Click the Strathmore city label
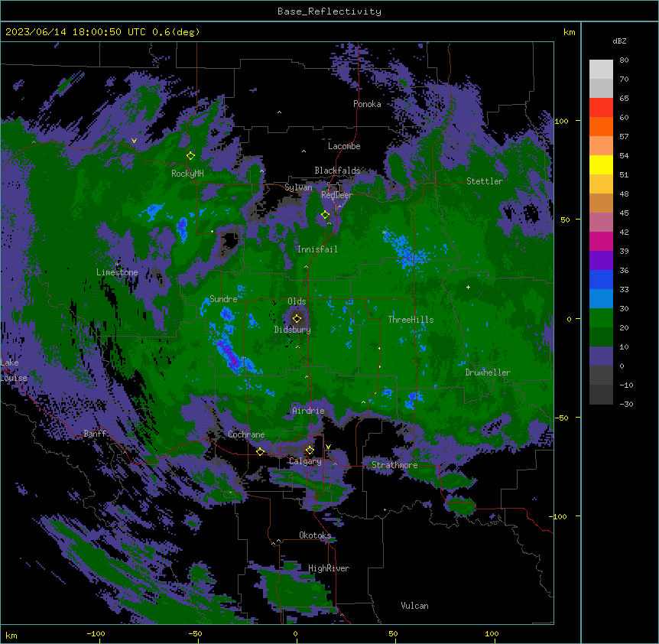 (394, 465)
